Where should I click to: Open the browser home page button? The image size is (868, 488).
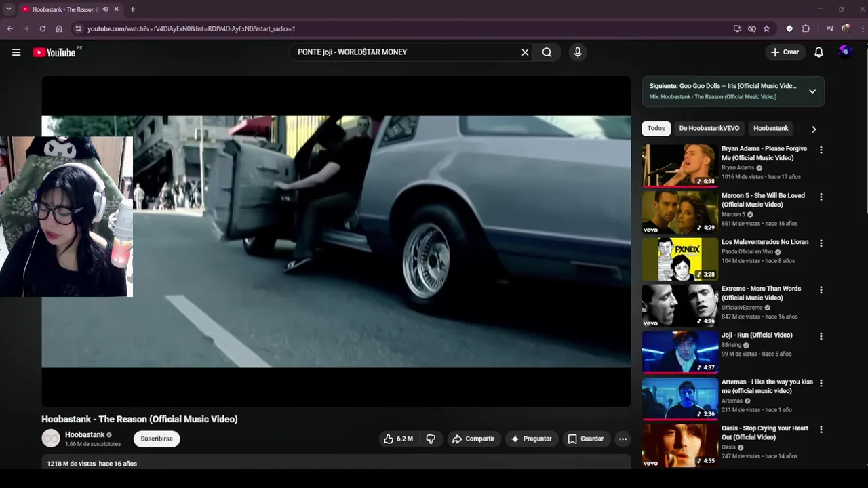coord(59,28)
